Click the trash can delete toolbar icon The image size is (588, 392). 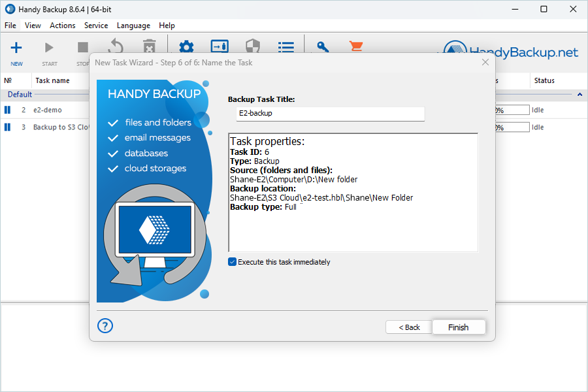149,46
